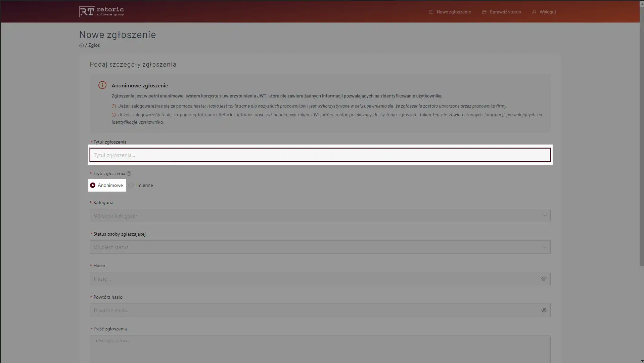The width and height of the screenshot is (644, 363).
Task: Focus the Tytuł zgłoszenia input field
Action: click(x=320, y=155)
